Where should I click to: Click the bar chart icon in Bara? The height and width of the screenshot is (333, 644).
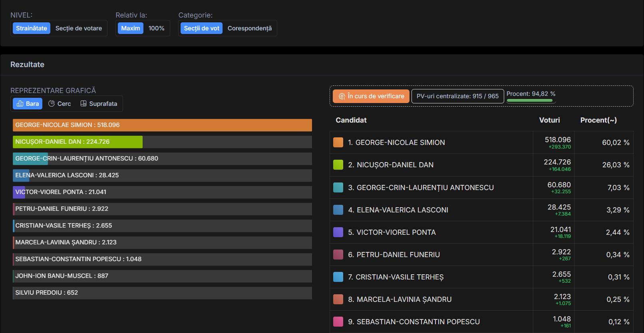coord(20,104)
